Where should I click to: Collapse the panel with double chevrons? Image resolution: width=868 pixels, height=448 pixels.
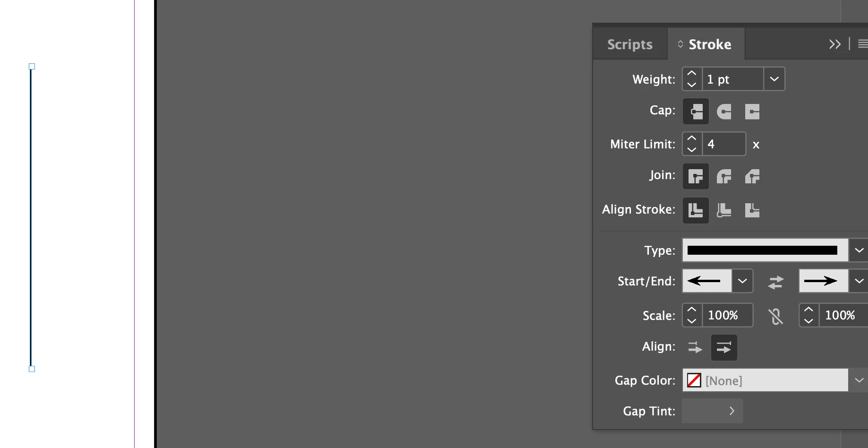coord(835,44)
